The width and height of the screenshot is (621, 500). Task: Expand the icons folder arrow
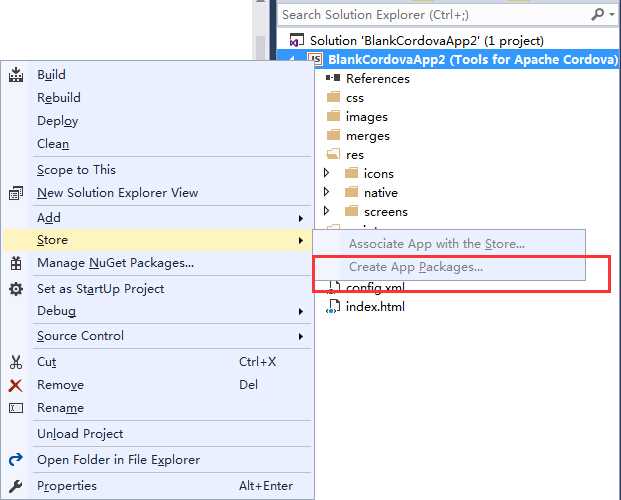[x=326, y=173]
